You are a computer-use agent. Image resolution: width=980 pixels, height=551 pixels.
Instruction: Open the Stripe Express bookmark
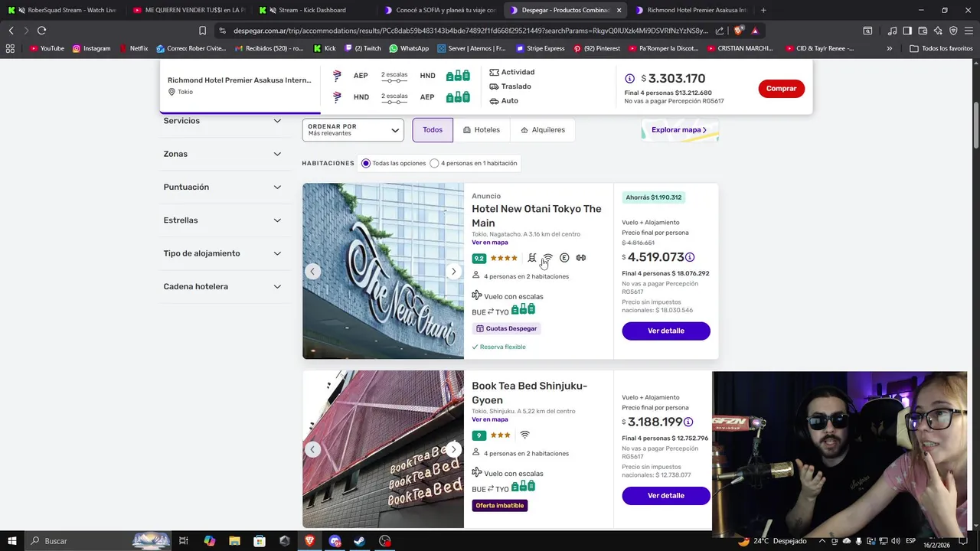click(540, 48)
